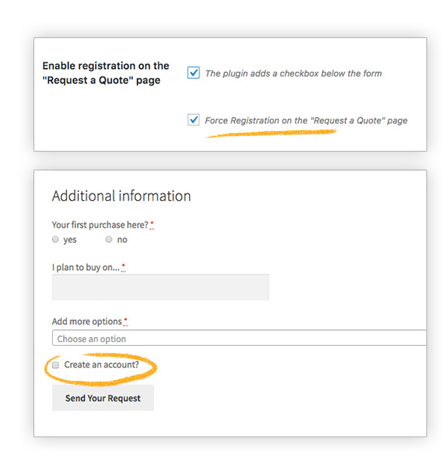The image size is (448, 476).
Task: Click the "Additional information" heading
Action: (x=121, y=196)
